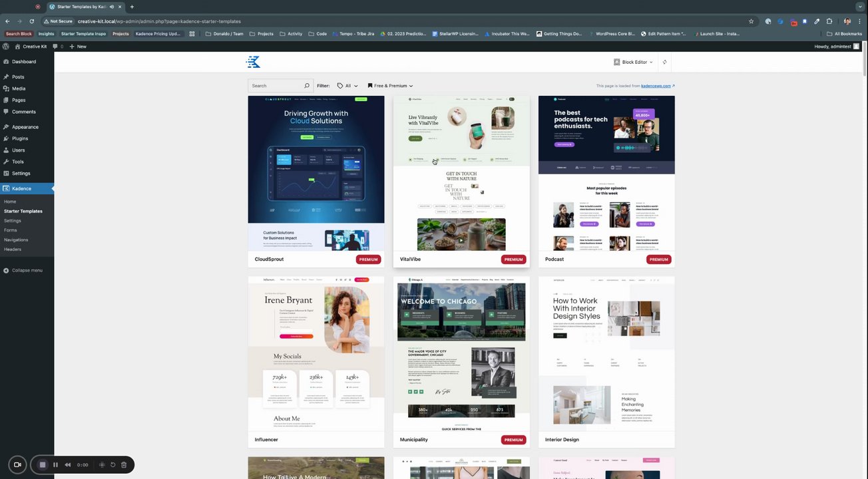Viewport: 868px width, 479px height.
Task: Click the search magnifier icon
Action: click(x=307, y=86)
